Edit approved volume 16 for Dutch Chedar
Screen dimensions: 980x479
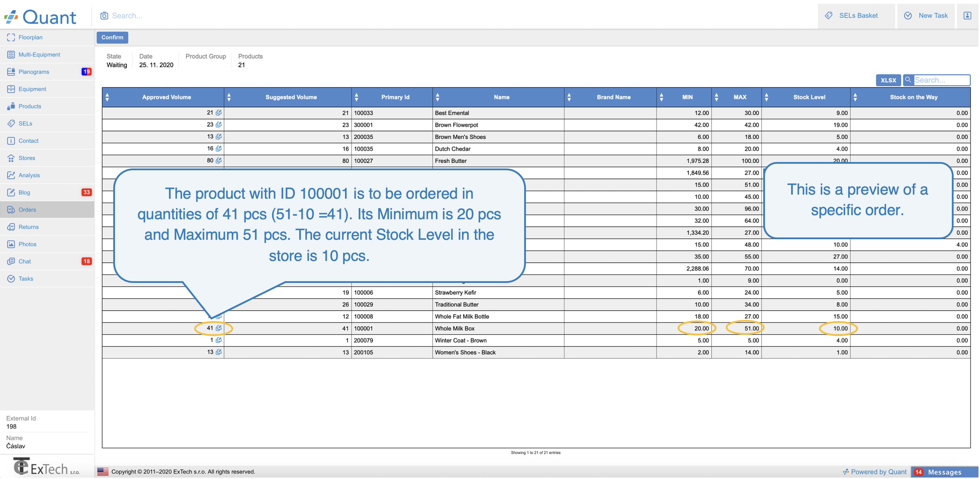pos(218,148)
